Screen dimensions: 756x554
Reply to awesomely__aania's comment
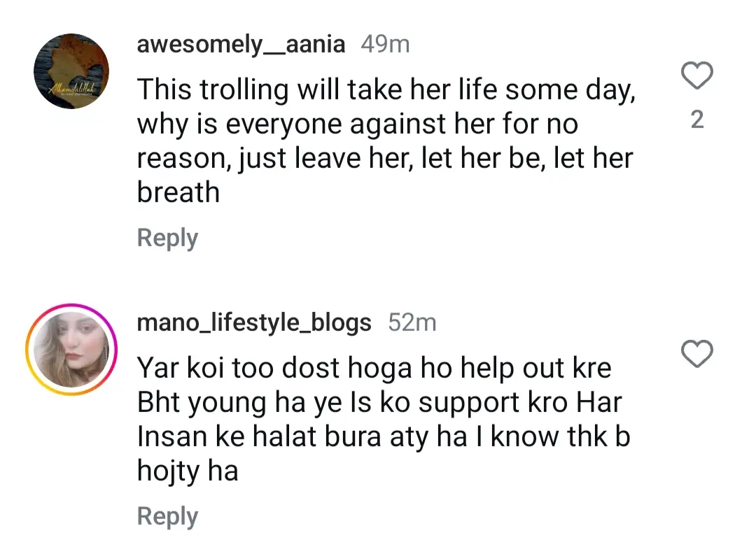[x=167, y=238]
